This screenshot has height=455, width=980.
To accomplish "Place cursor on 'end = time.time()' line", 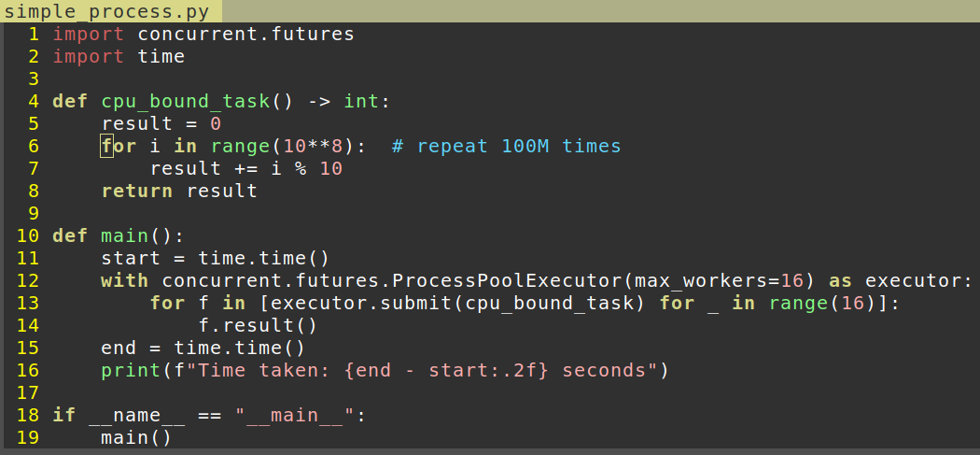I will tap(203, 348).
